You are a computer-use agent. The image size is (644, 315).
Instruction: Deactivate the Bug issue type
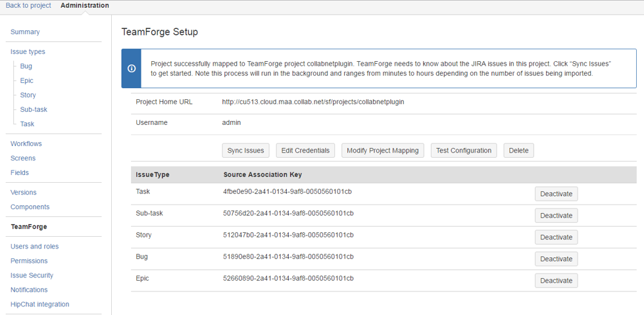pos(556,258)
